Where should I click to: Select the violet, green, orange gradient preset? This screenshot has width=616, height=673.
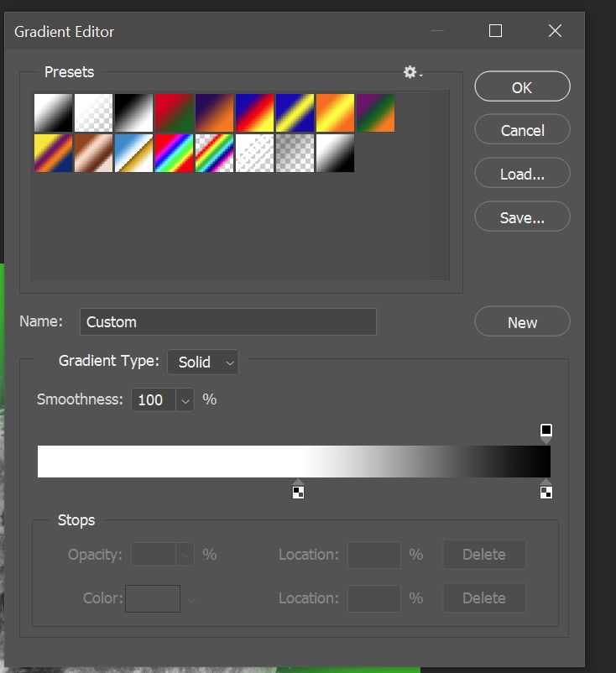click(x=376, y=113)
